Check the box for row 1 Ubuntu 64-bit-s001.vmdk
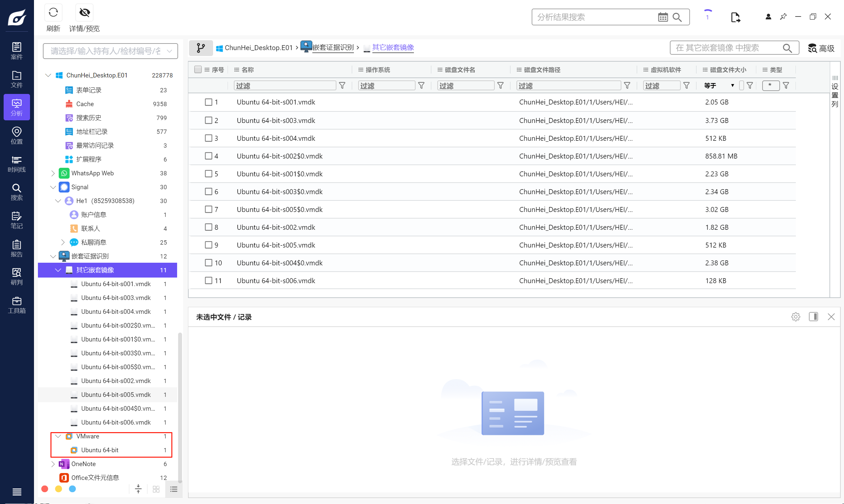The image size is (844, 504). pos(208,102)
